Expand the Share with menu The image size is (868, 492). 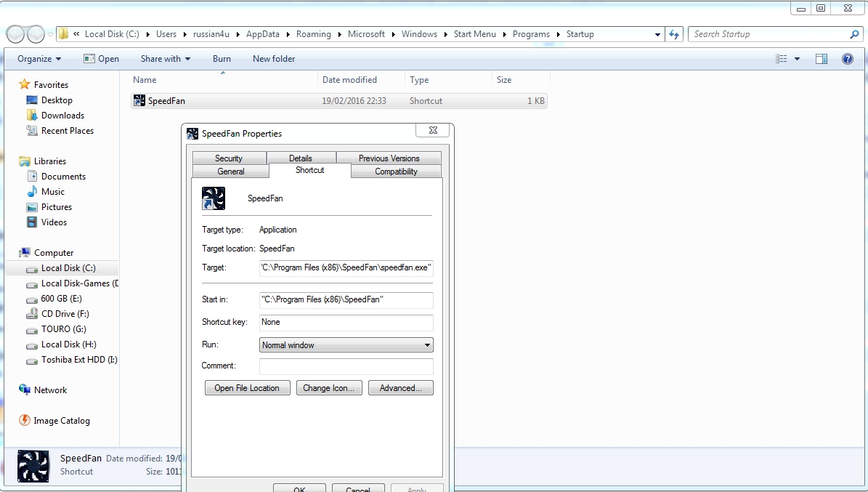pyautogui.click(x=166, y=59)
